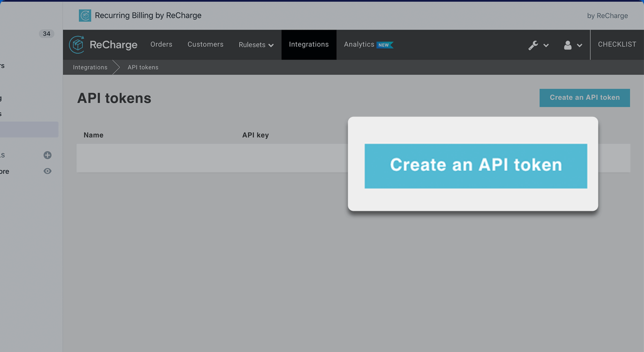Click the 'Recurring Billing by ReCharge' title
This screenshot has height=352, width=644.
148,15
